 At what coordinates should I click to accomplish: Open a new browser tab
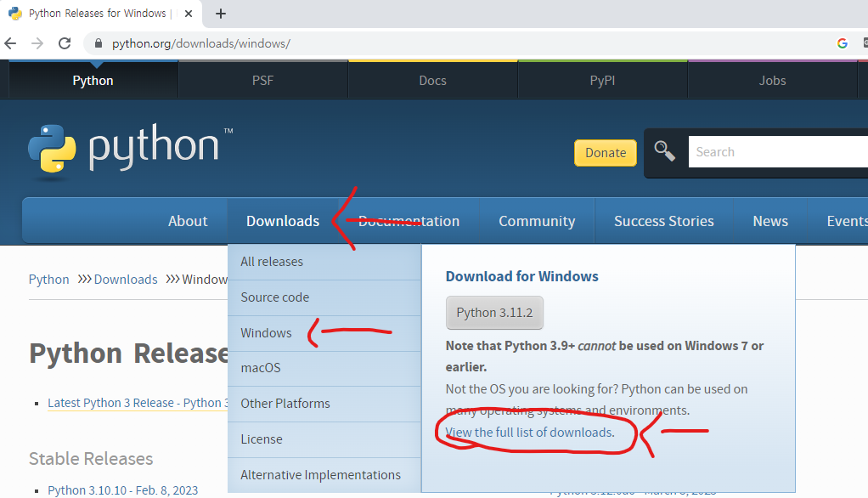point(220,14)
